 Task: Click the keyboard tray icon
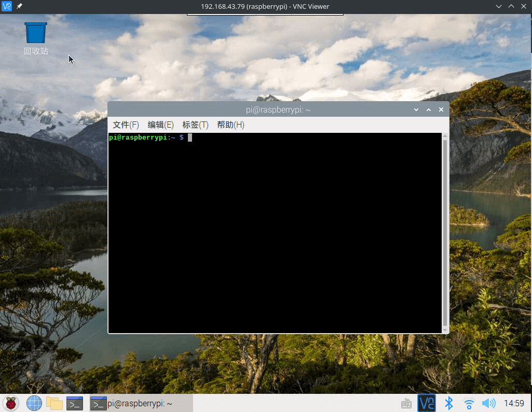click(406, 404)
